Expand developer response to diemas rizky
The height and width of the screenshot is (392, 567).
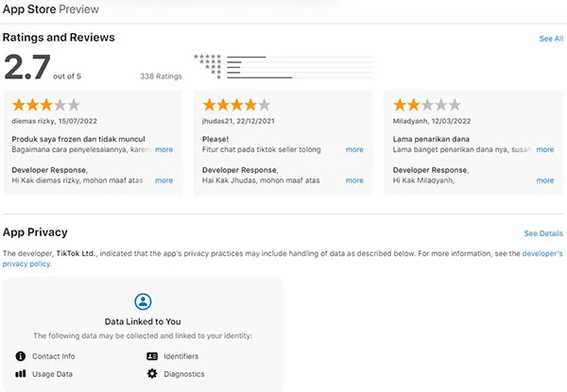(x=163, y=180)
